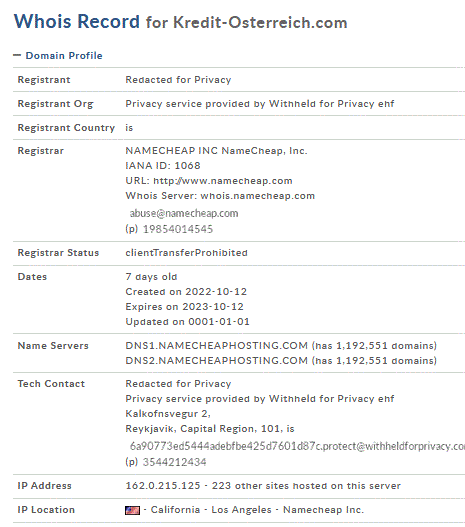The height and width of the screenshot is (527, 465).
Task: Click the IANA ID: 1068 text
Action: pos(163,166)
